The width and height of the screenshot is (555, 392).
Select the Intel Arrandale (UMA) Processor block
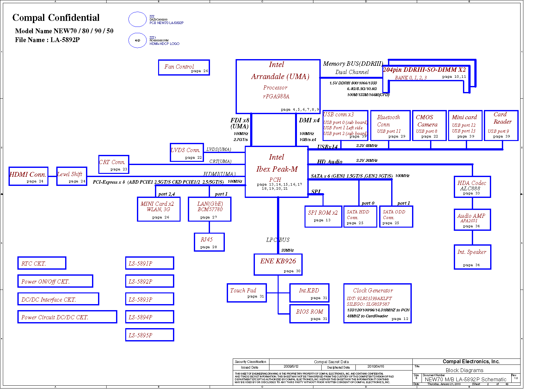click(x=278, y=86)
